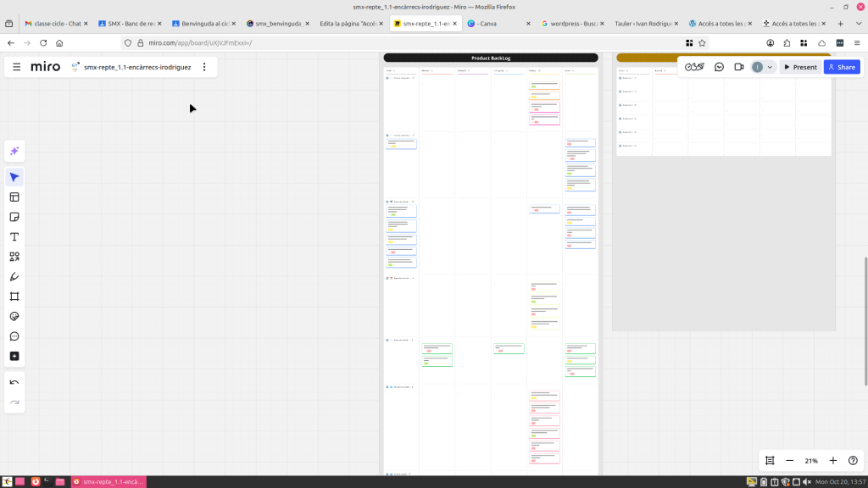Toggle the frames panel icon

point(770,460)
